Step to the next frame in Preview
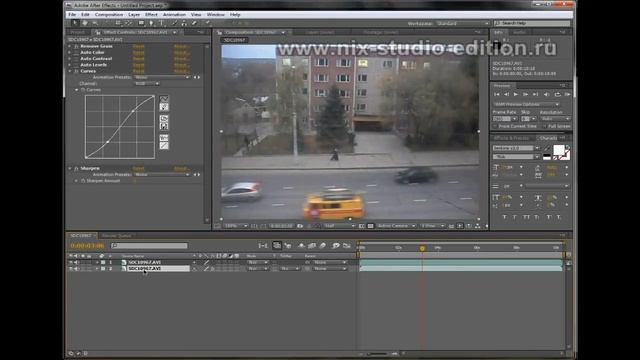The image size is (640, 360). 526,94
